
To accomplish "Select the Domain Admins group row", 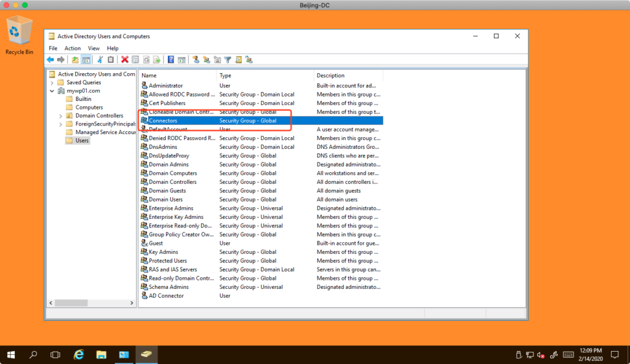I will pos(169,165).
